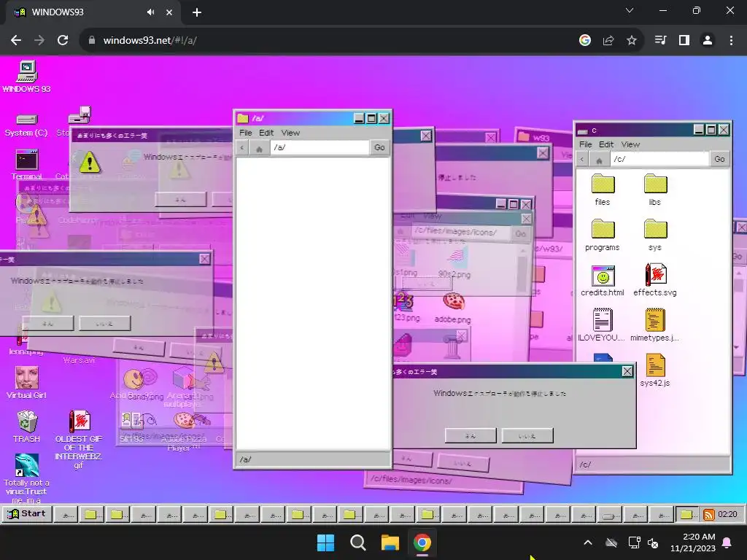Open credits.html in the c window

pyautogui.click(x=603, y=281)
